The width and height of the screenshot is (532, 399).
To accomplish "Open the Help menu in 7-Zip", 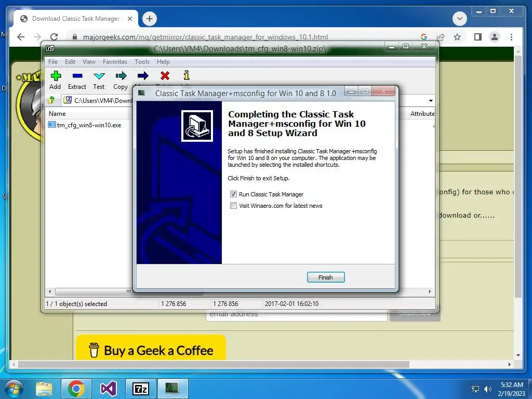I will (x=163, y=62).
